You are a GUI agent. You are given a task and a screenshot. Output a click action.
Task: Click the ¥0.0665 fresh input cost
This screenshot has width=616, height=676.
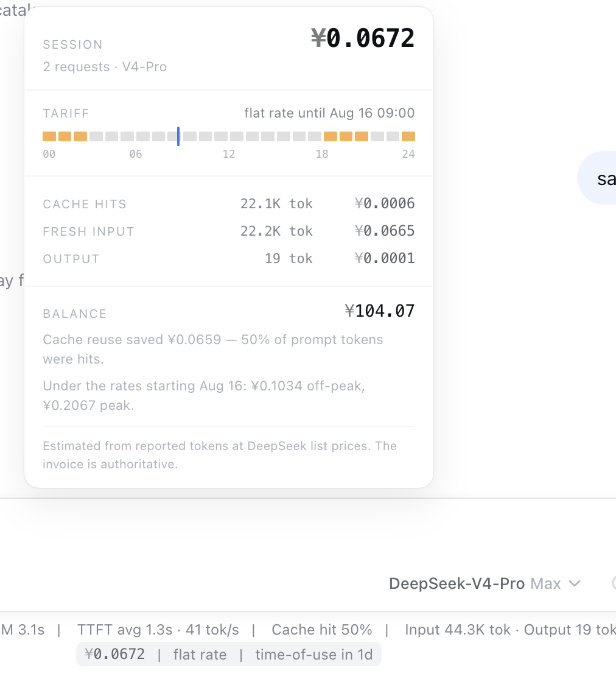coord(385,231)
